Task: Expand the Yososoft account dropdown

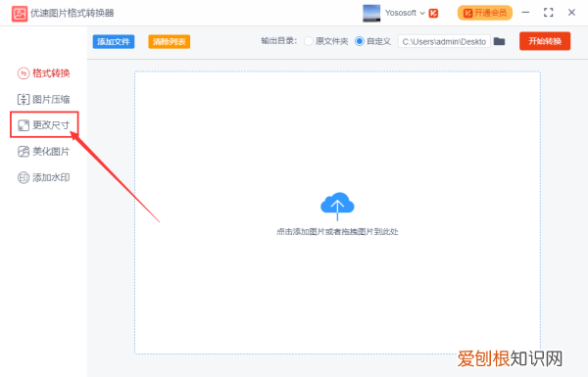Action: click(x=422, y=13)
